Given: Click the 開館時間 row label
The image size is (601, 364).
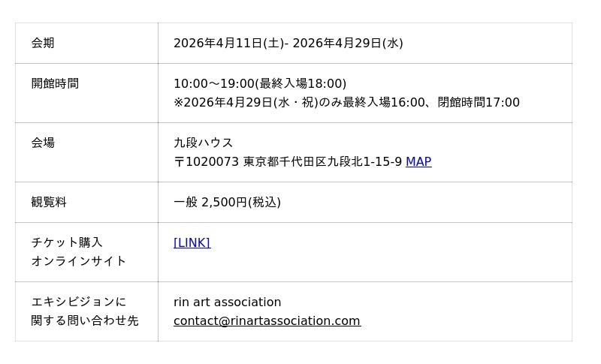Looking at the screenshot, I should [x=55, y=83].
